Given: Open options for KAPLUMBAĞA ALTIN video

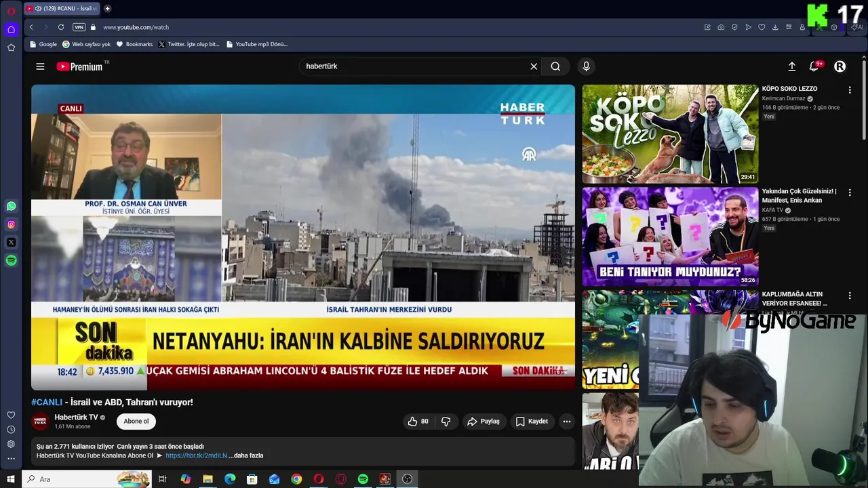Looking at the screenshot, I should (849, 296).
